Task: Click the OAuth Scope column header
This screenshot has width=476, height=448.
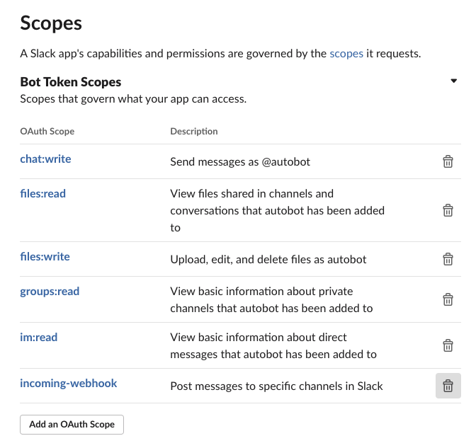Action: 47,131
